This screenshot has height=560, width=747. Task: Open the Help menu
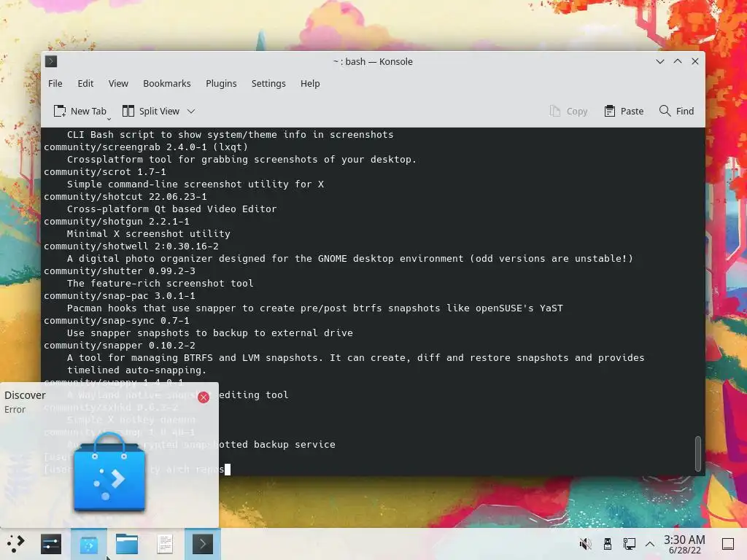click(x=309, y=83)
